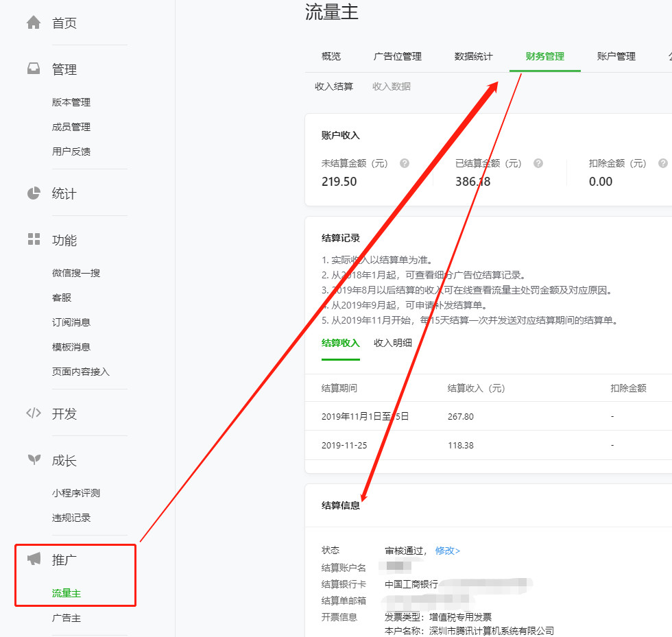Click help icon next to 未结算金额
Image resolution: width=672 pixels, height=637 pixels.
404,163
